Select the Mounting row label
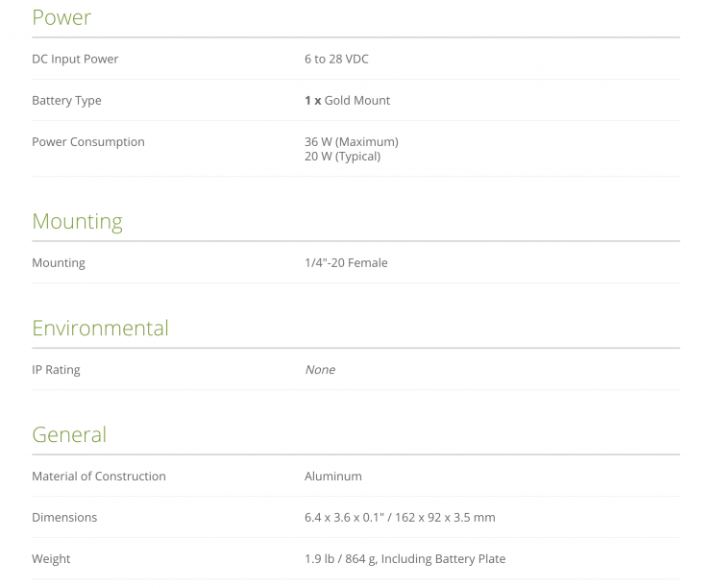 59,263
